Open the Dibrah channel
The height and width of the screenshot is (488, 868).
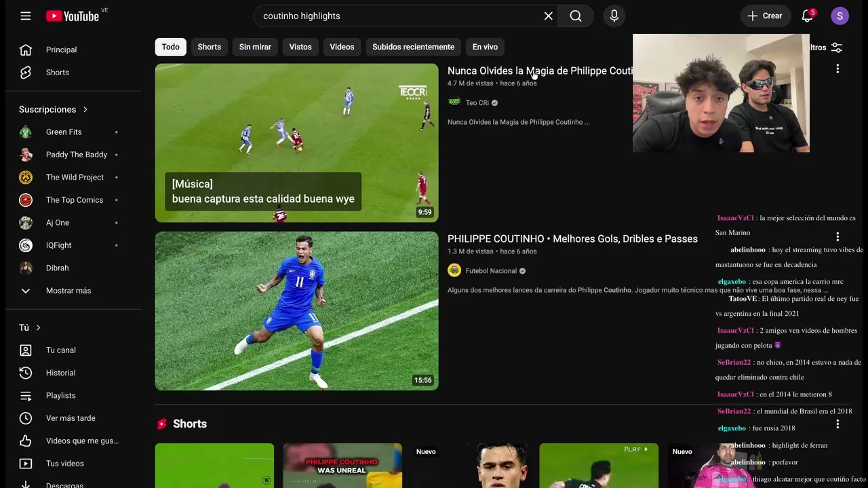tap(73, 268)
